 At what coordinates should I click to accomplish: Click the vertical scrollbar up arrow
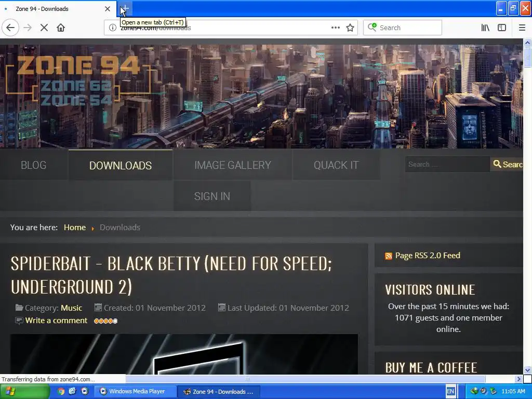527,43
